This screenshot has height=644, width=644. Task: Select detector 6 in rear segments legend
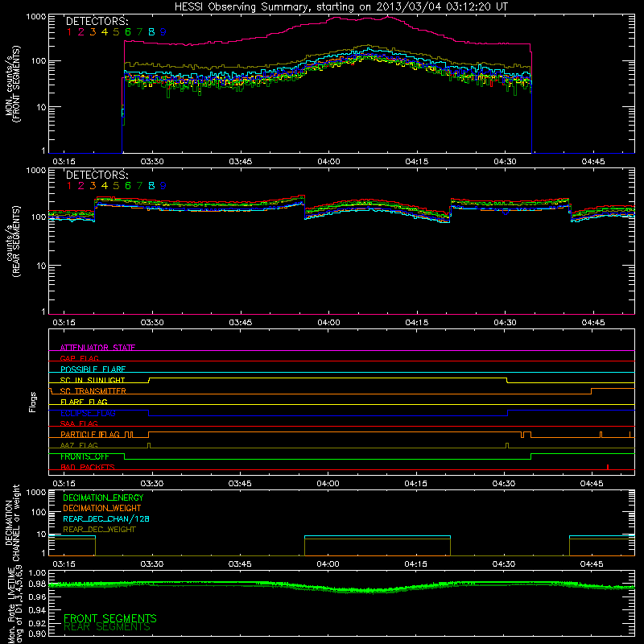click(x=128, y=186)
